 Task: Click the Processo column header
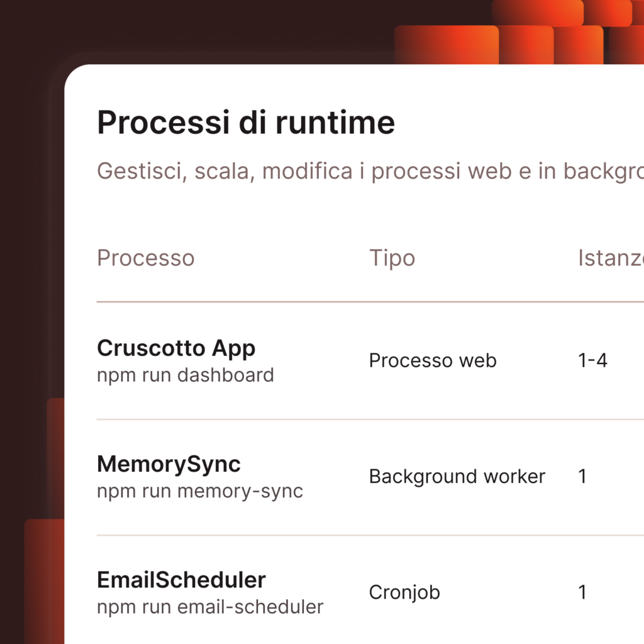145,258
